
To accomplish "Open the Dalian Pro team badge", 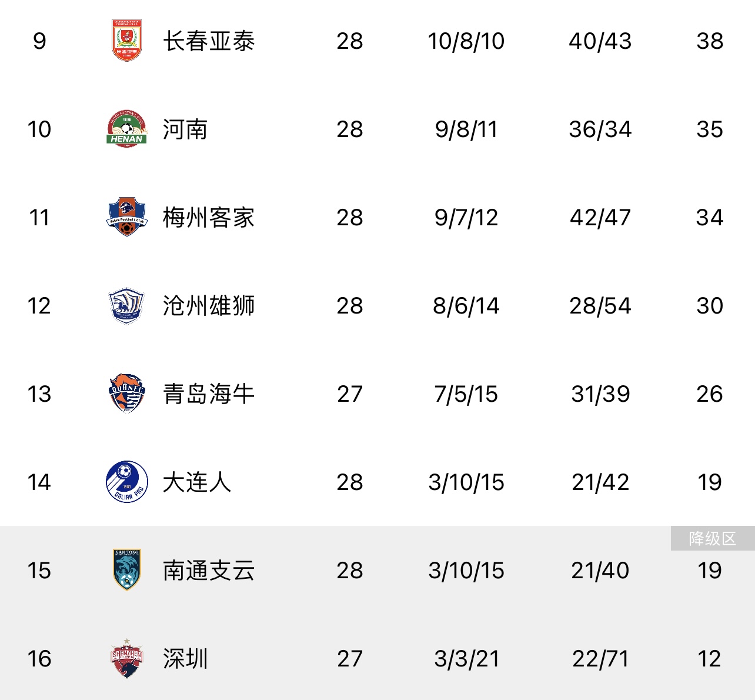I will coord(126,482).
